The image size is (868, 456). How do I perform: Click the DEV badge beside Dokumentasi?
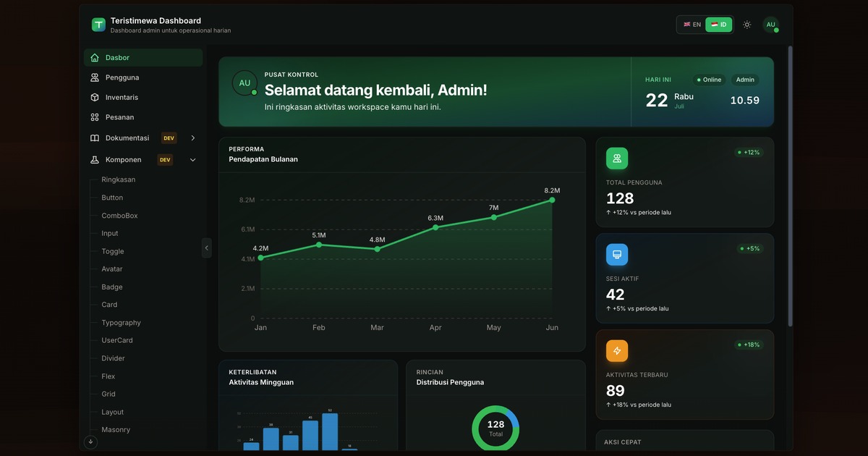click(169, 138)
